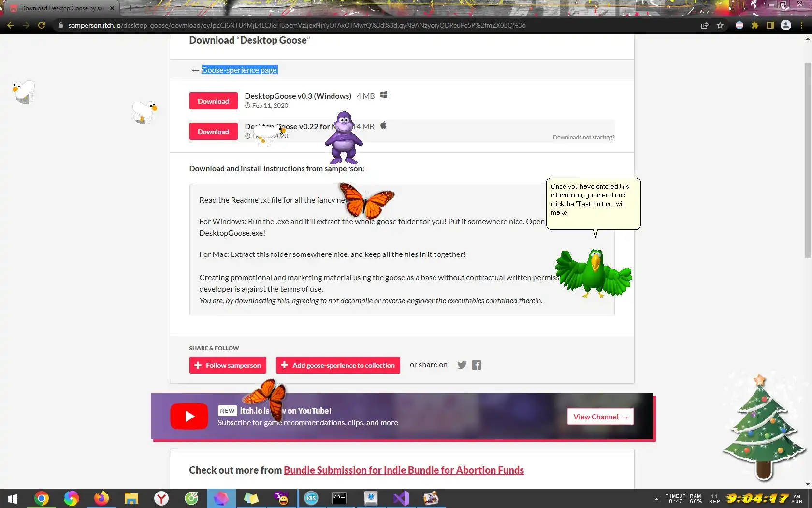Toggle the browser side panel icon
This screenshot has width=812, height=508.
770,25
